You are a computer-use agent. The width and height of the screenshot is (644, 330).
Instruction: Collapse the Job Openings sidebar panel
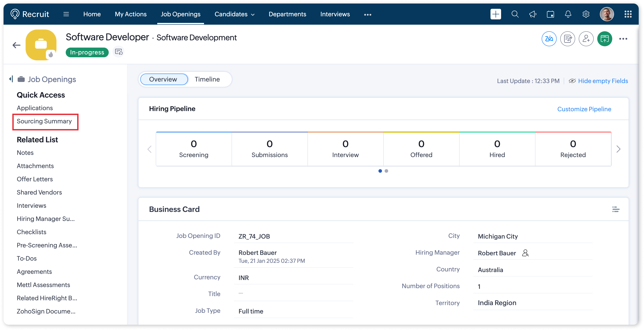tap(11, 79)
